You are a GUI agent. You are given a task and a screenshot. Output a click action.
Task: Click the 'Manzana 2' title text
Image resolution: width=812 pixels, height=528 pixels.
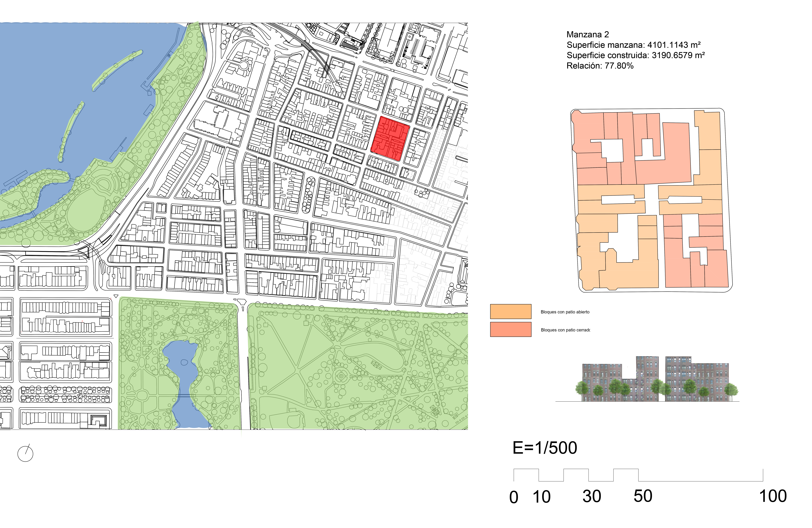pyautogui.click(x=588, y=34)
